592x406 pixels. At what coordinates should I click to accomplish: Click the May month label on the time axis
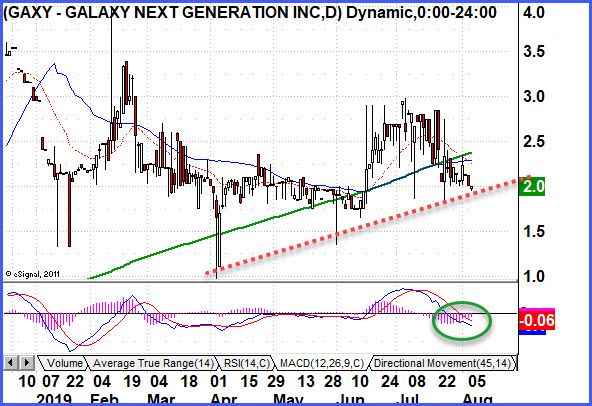[288, 399]
